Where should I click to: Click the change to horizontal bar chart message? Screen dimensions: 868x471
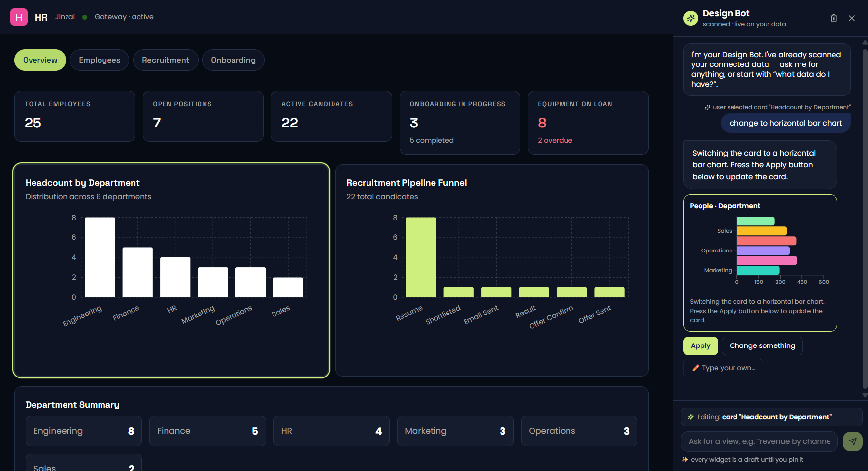pos(786,123)
